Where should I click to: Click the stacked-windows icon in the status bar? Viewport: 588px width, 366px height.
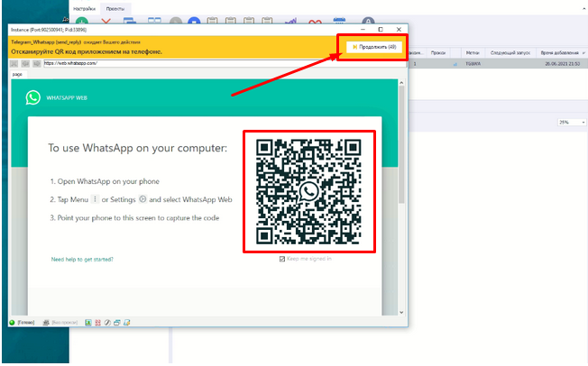tap(117, 323)
